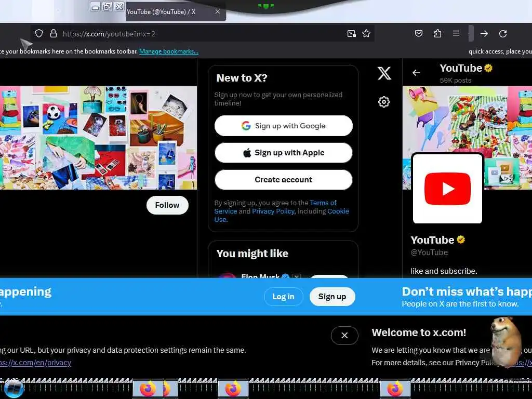Image resolution: width=532 pixels, height=399 pixels.
Task: Bookmark this page with the star icon
Action: coord(366,34)
